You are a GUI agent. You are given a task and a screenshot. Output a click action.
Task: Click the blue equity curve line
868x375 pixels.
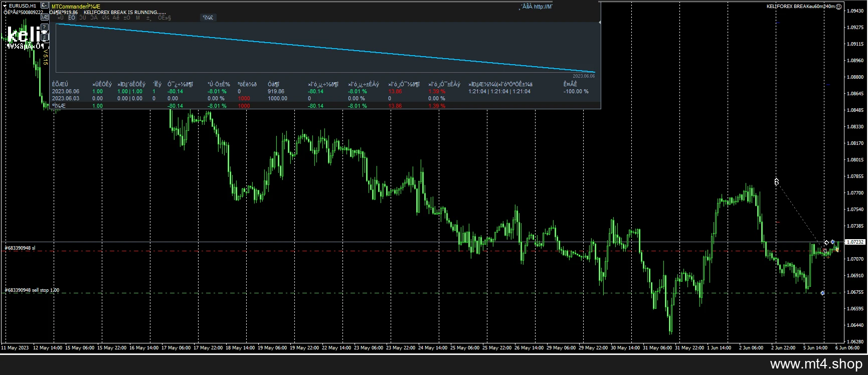pos(325,48)
